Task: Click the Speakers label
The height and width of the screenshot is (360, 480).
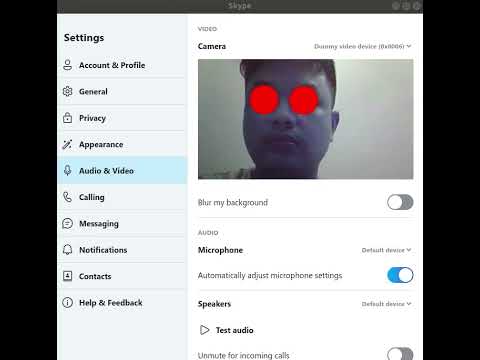Action: point(214,304)
